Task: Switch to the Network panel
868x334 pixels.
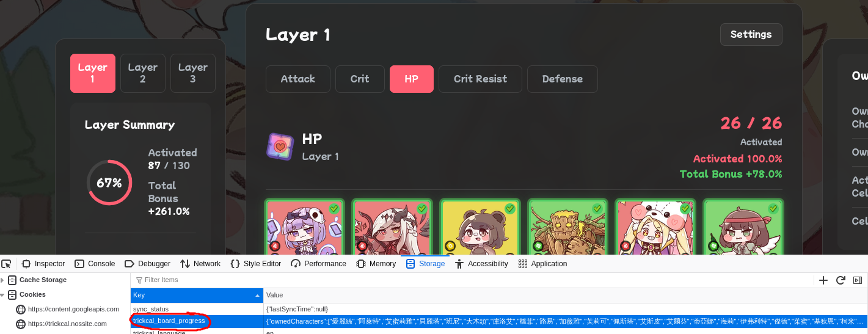Action: [200, 264]
